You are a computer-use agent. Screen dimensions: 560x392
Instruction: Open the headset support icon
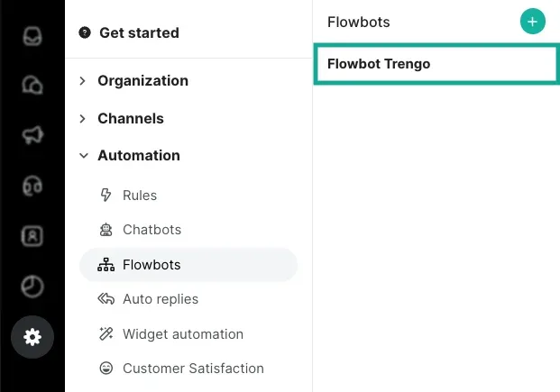pos(32,186)
